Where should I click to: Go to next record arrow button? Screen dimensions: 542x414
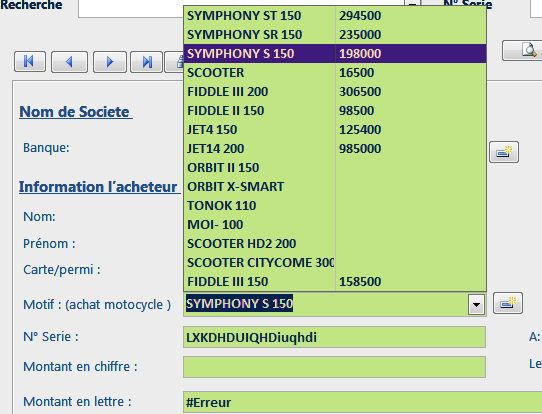point(110,62)
